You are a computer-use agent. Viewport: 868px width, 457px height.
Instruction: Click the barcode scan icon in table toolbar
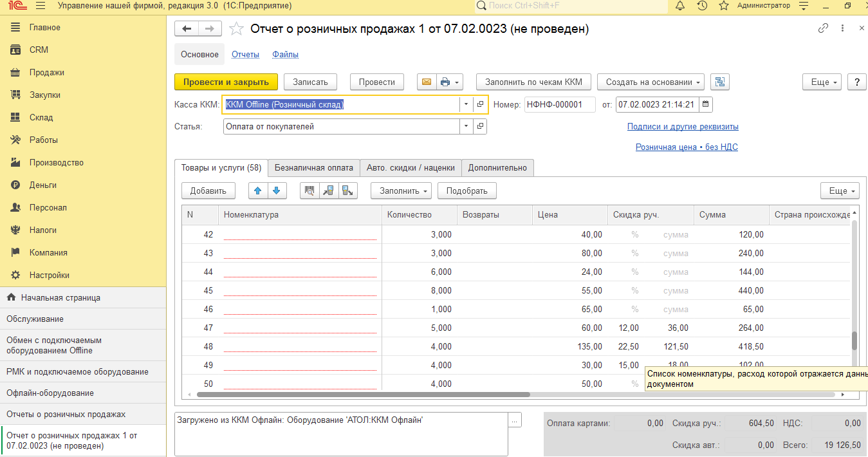[x=309, y=191]
